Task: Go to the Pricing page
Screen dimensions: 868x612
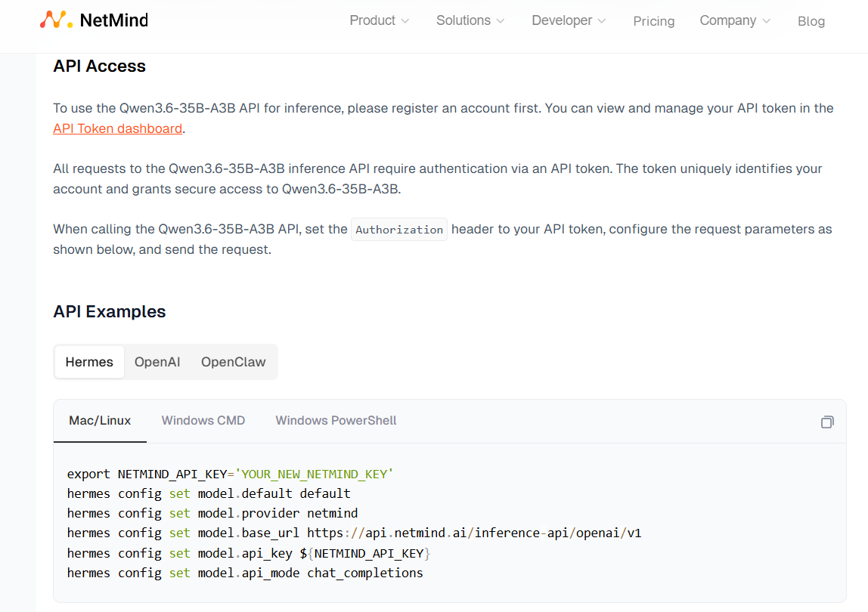Action: 654,21
